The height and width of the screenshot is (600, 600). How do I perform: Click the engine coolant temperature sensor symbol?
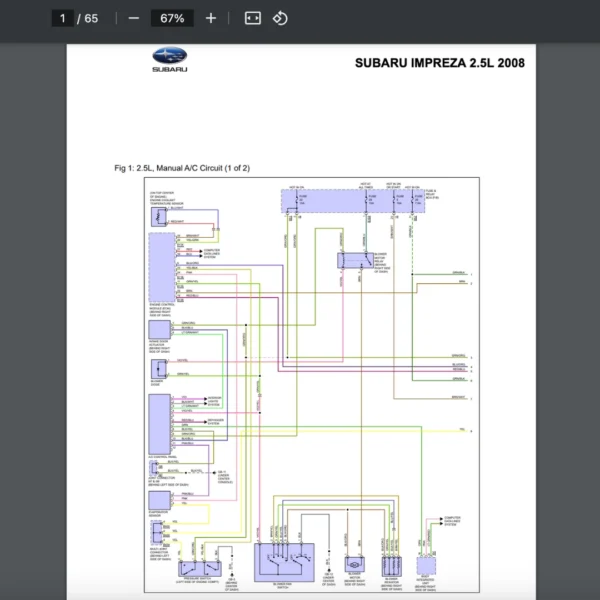159,217
